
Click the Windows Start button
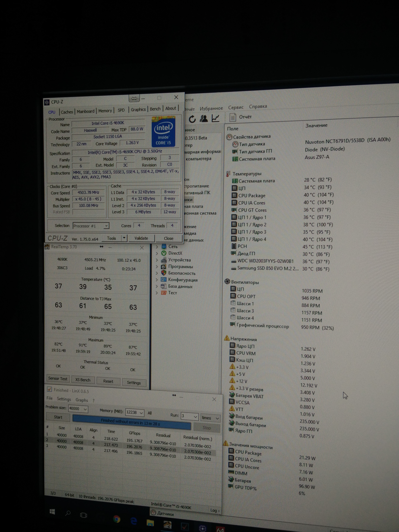click(x=52, y=512)
